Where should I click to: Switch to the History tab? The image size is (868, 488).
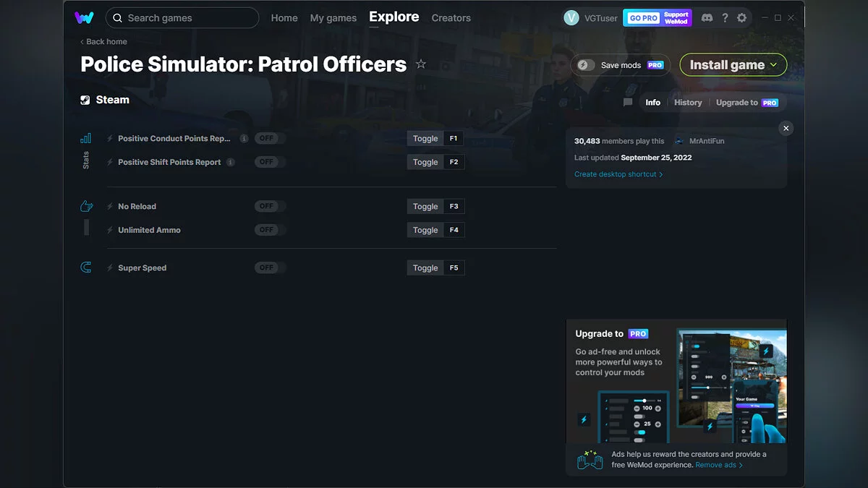tap(687, 102)
